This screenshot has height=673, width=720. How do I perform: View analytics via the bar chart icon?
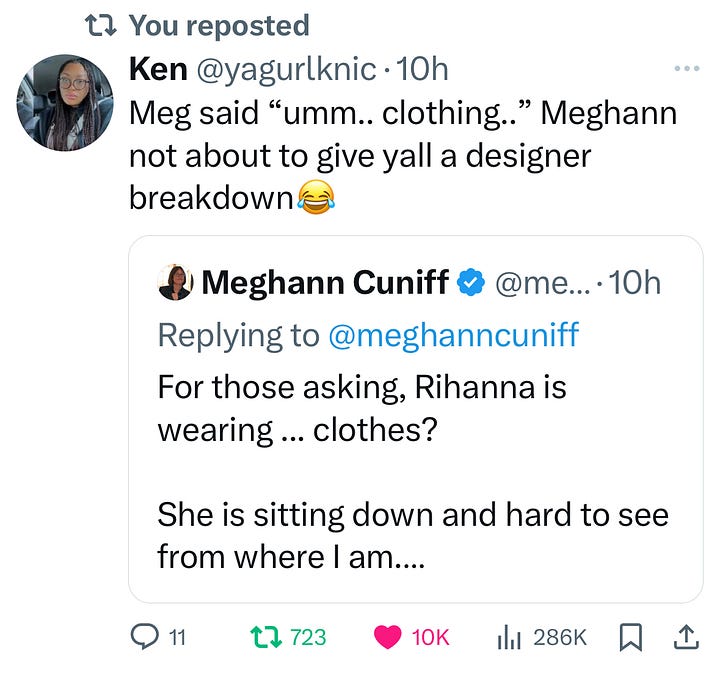coord(512,636)
